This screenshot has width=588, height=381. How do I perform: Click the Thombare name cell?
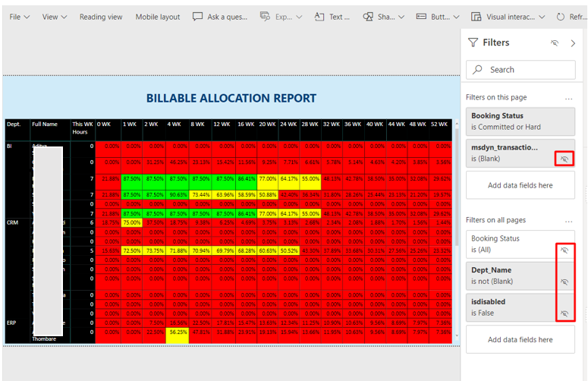(x=44, y=339)
